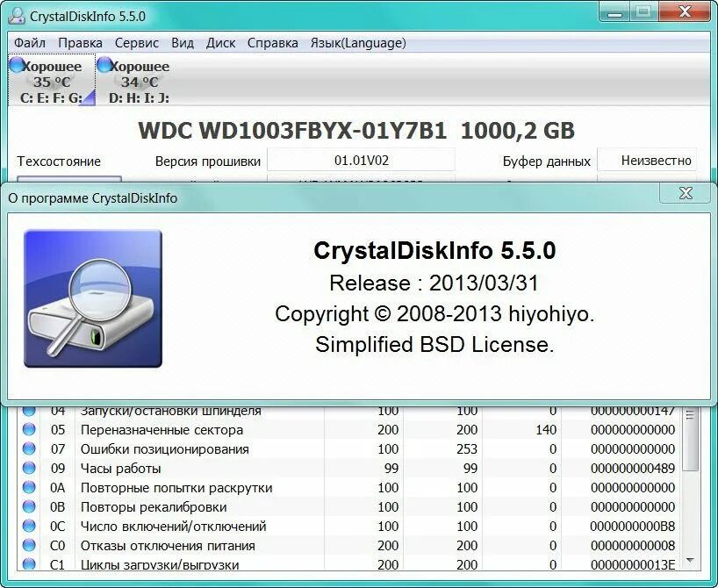The width and height of the screenshot is (718, 588).
Task: Click the threshold value 140 for attribute 05
Action: click(545, 429)
